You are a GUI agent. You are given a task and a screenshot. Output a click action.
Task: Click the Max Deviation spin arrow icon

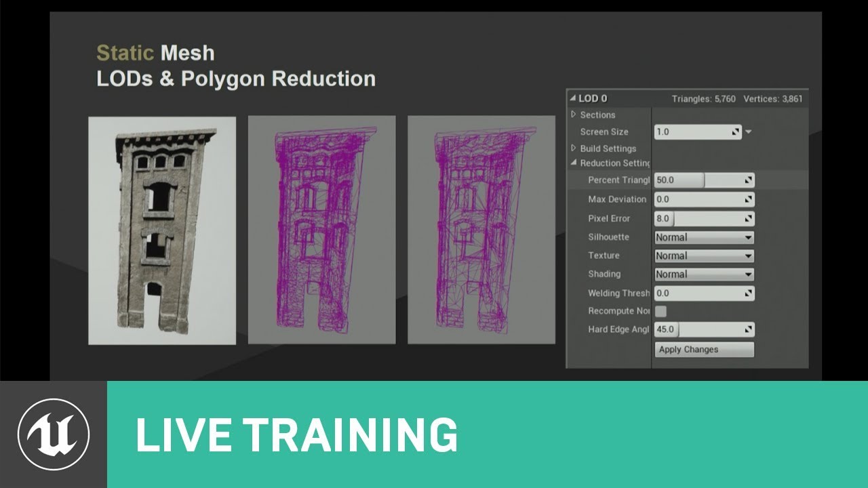click(749, 199)
